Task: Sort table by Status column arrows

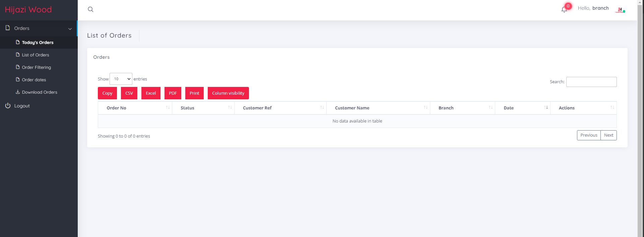Action: (230, 107)
